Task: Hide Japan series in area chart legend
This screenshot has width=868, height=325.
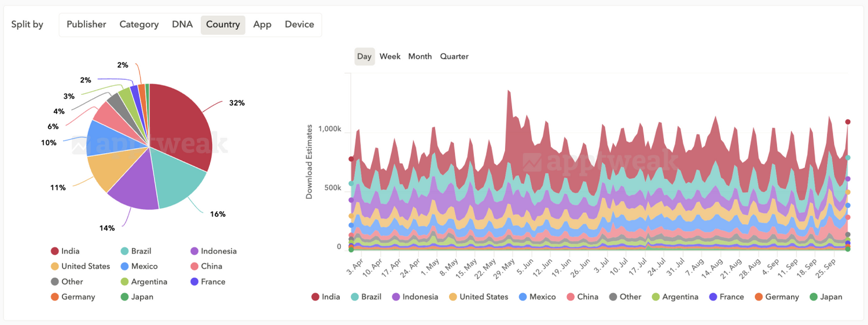Action: pos(826,297)
